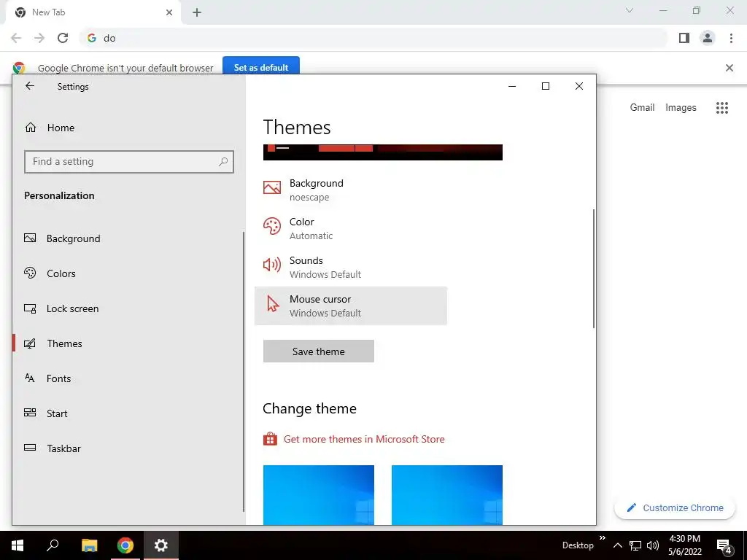
Task: Open File Explorer from taskbar
Action: pos(89,545)
